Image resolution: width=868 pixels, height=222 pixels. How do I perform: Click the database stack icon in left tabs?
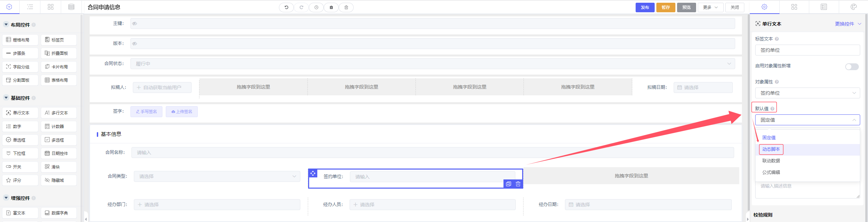[x=71, y=7]
